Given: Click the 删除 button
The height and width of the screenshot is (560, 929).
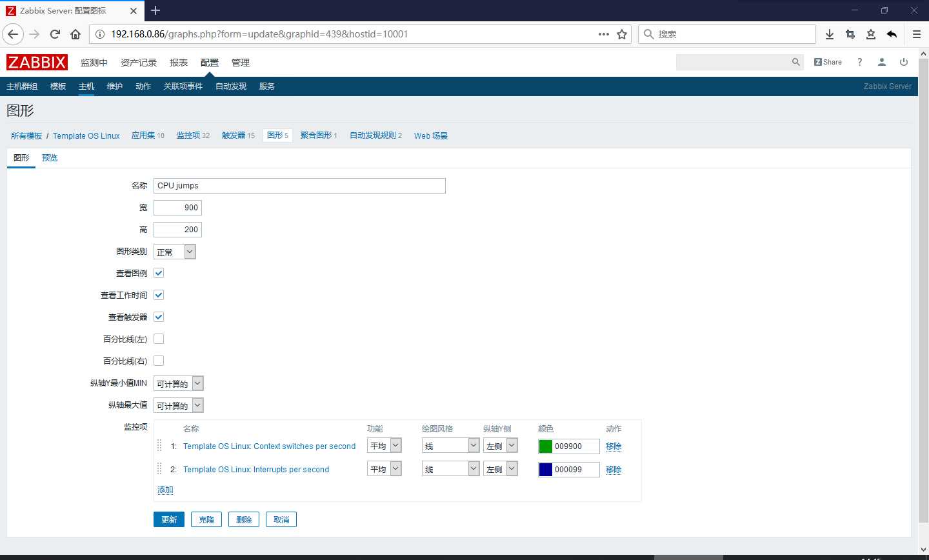Looking at the screenshot, I should (244, 519).
